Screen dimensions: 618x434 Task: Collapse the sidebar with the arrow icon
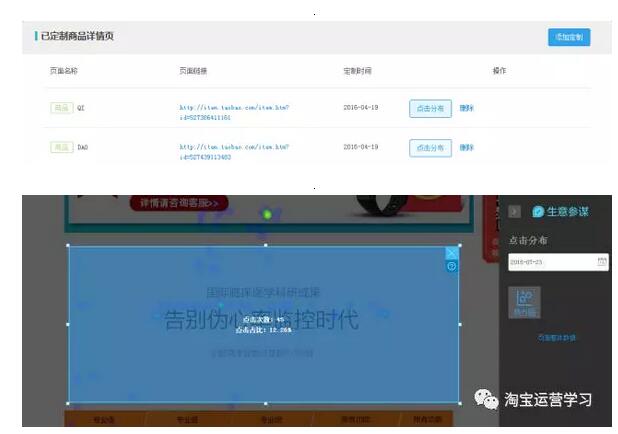[515, 211]
